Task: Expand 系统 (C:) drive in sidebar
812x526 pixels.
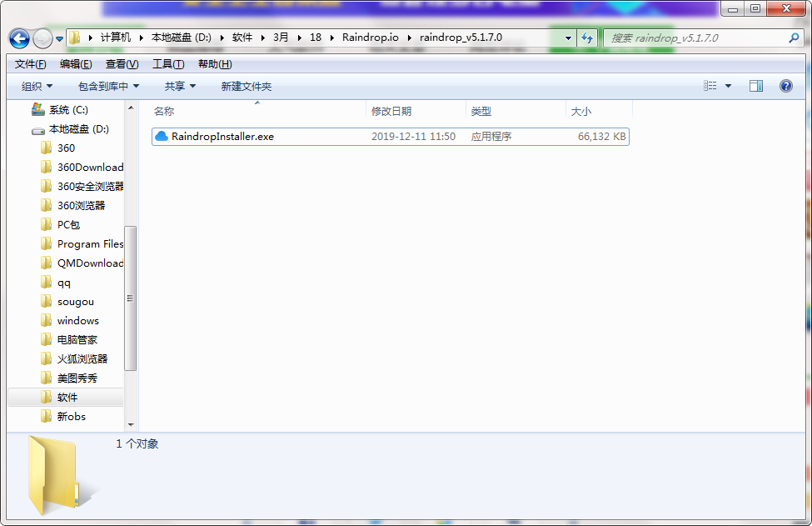Action: pos(25,108)
